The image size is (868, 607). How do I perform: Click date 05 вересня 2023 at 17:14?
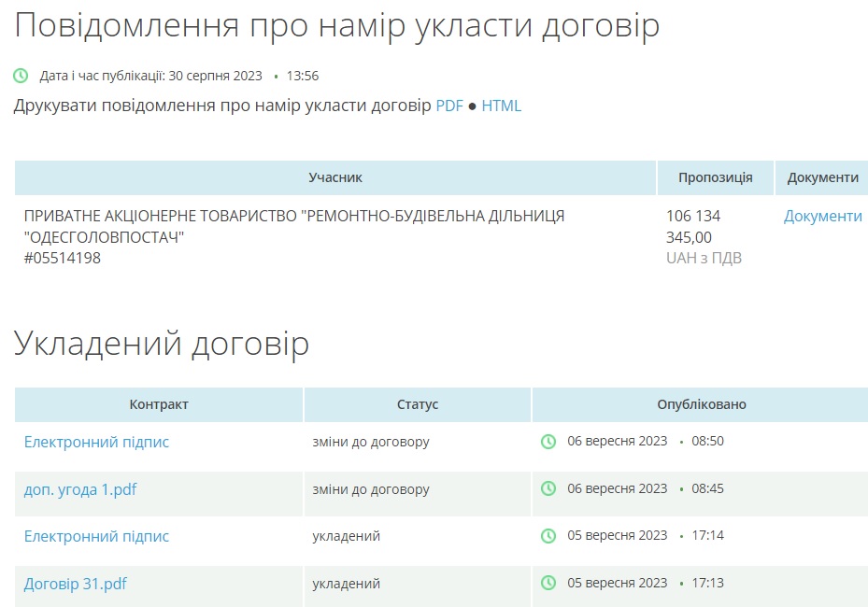pos(618,535)
